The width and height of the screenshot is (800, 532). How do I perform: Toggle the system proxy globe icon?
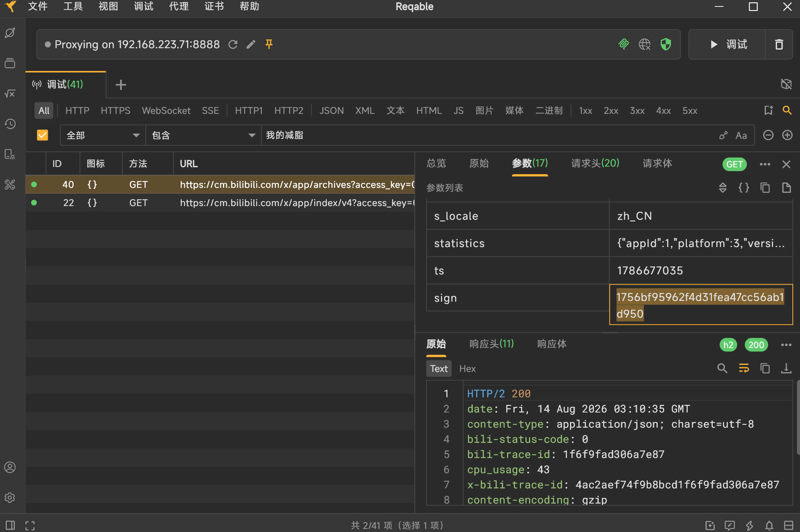click(x=644, y=44)
